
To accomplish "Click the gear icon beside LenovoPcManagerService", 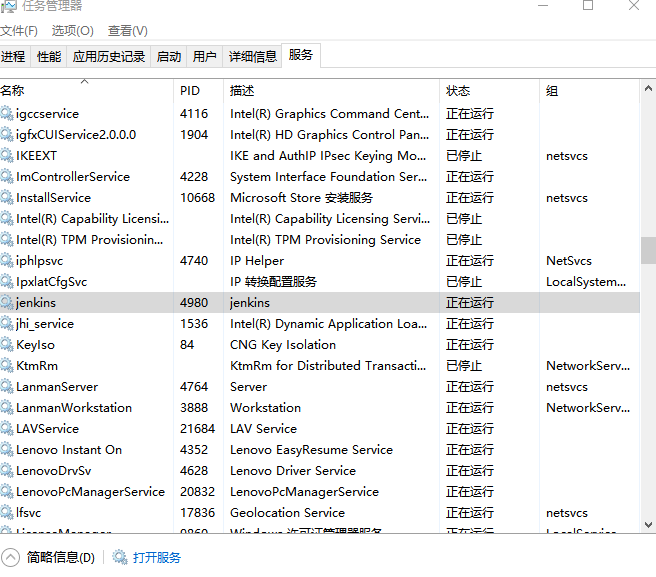I will pyautogui.click(x=7, y=491).
